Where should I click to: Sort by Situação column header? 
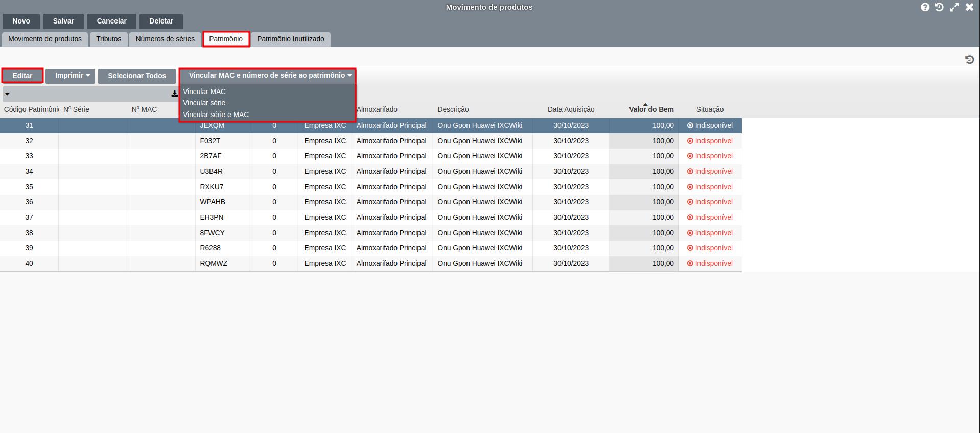click(x=710, y=109)
